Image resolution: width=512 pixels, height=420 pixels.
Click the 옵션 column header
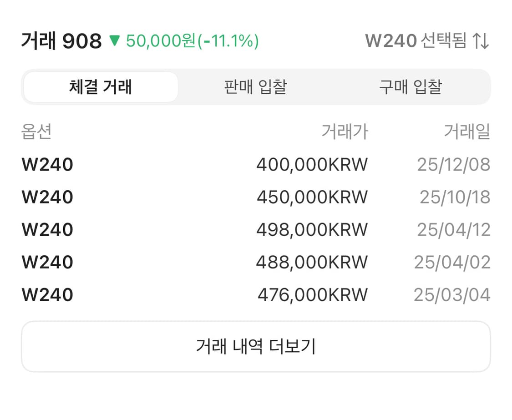tap(36, 132)
